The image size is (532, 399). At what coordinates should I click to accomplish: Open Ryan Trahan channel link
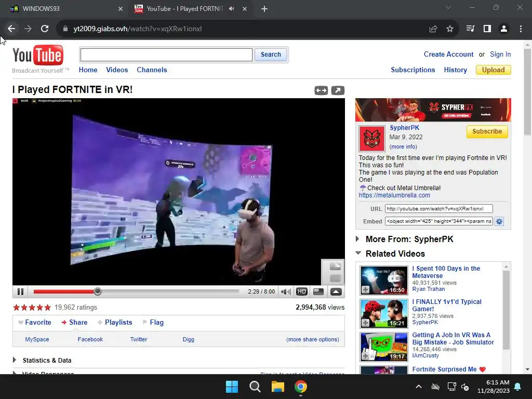(428, 289)
